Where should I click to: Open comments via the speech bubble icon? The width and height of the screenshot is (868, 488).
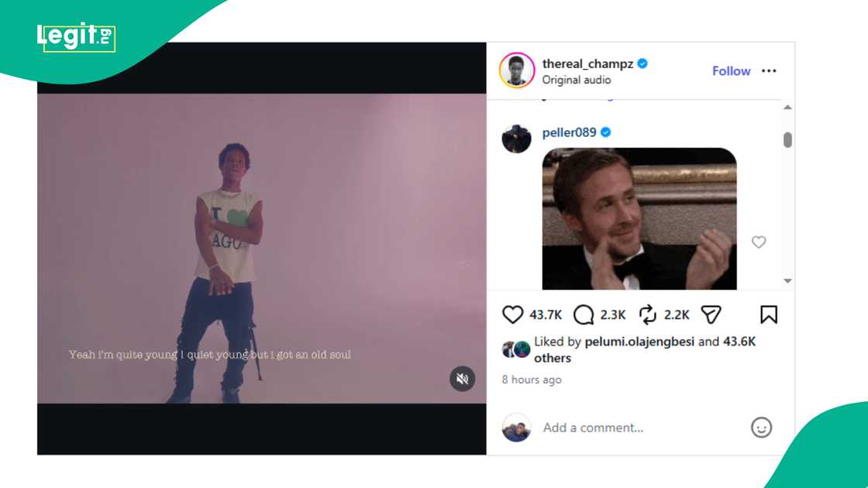coord(583,314)
